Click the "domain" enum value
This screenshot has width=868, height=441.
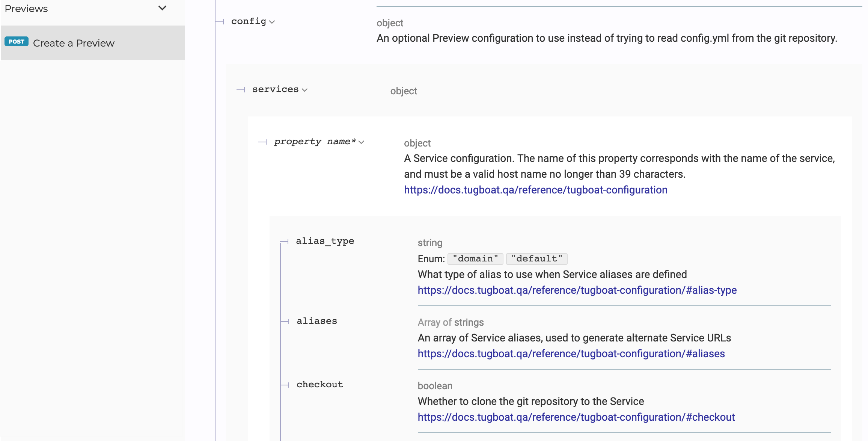(475, 259)
